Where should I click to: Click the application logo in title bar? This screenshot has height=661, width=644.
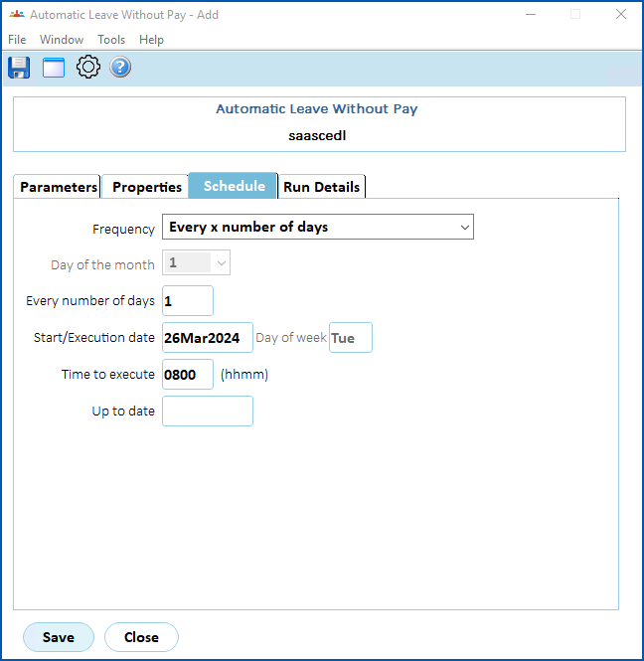[17, 15]
